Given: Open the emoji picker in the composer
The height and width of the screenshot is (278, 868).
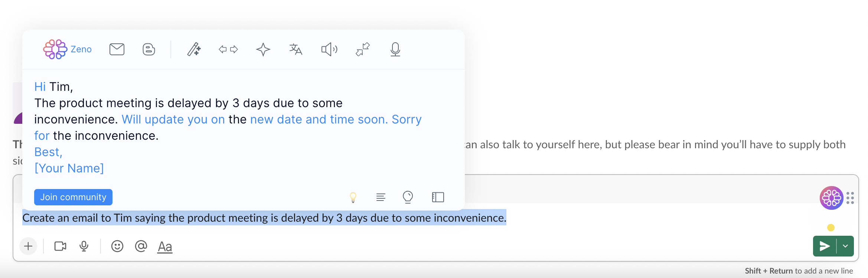Looking at the screenshot, I should click(117, 246).
